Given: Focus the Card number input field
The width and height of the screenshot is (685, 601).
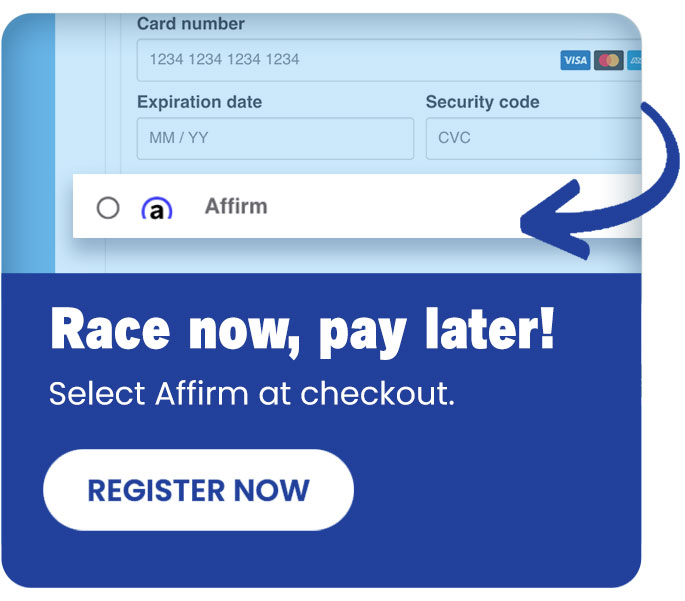Looking at the screenshot, I should point(340,60).
